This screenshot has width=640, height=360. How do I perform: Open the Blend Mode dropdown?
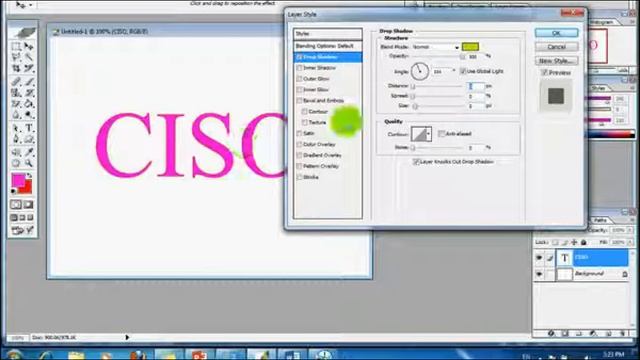tap(436, 47)
